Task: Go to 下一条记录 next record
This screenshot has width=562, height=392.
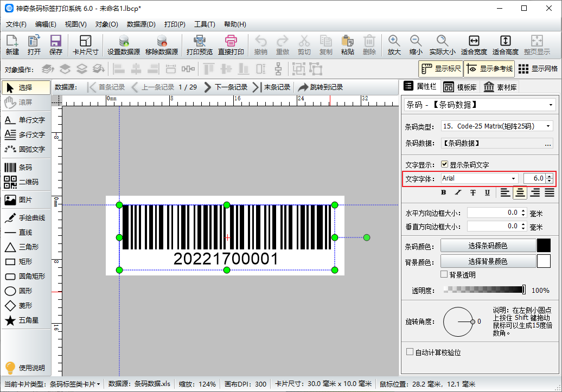Action: (x=226, y=87)
